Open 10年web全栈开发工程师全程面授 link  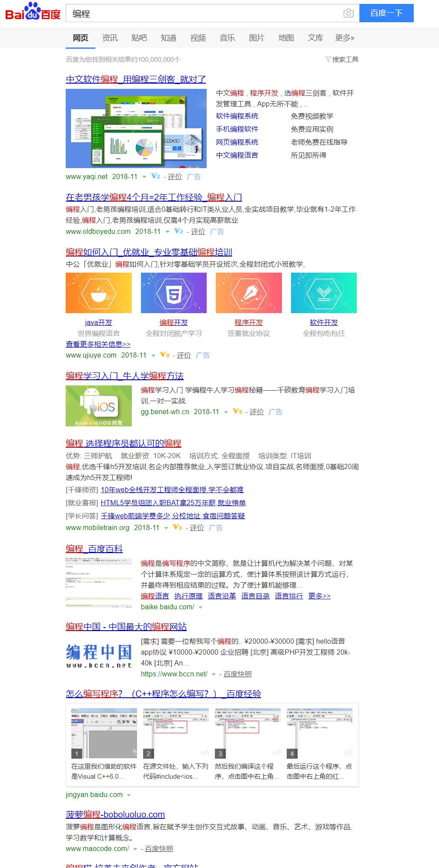coord(172,490)
